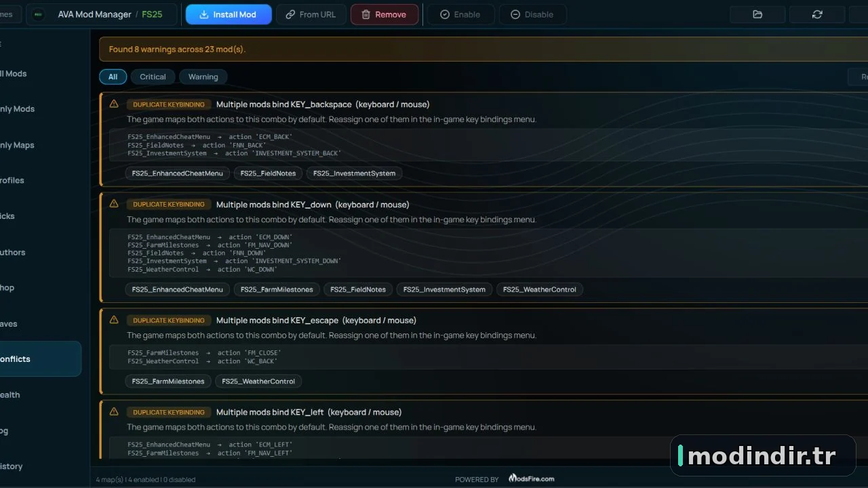868x488 pixels.
Task: Click the warning triangle on the KEY_backspace card
Action: pos(114,104)
